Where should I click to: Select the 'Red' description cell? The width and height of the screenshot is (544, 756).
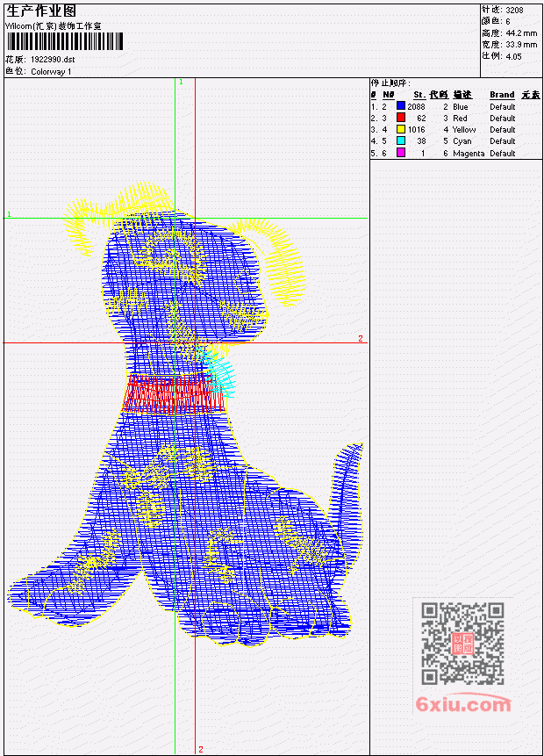tap(460, 119)
